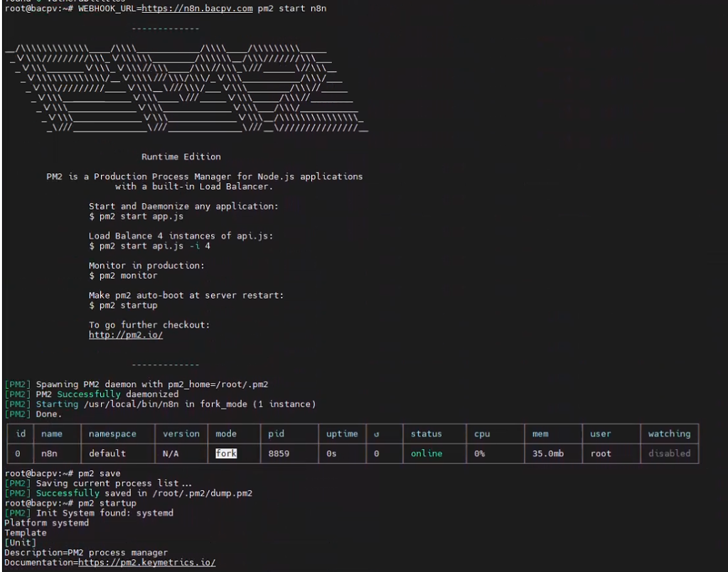Click the '35.0mb' memory value

(x=548, y=453)
